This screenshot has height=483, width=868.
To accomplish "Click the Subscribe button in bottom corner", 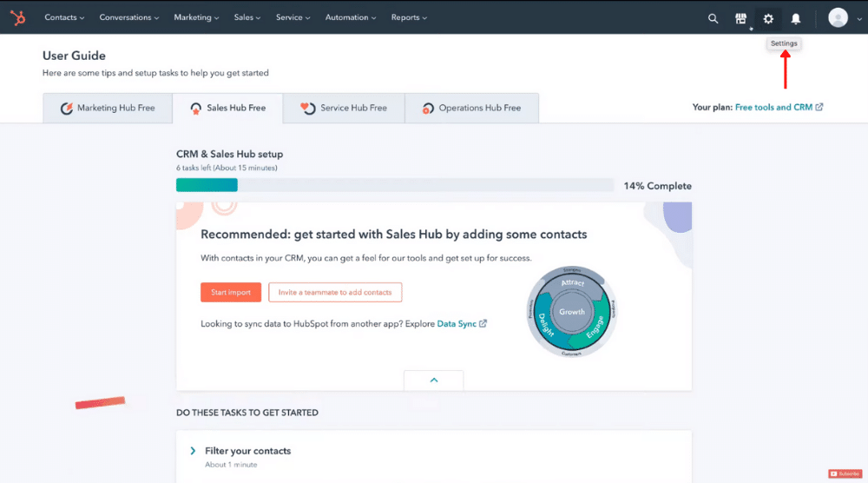I will tap(845, 473).
